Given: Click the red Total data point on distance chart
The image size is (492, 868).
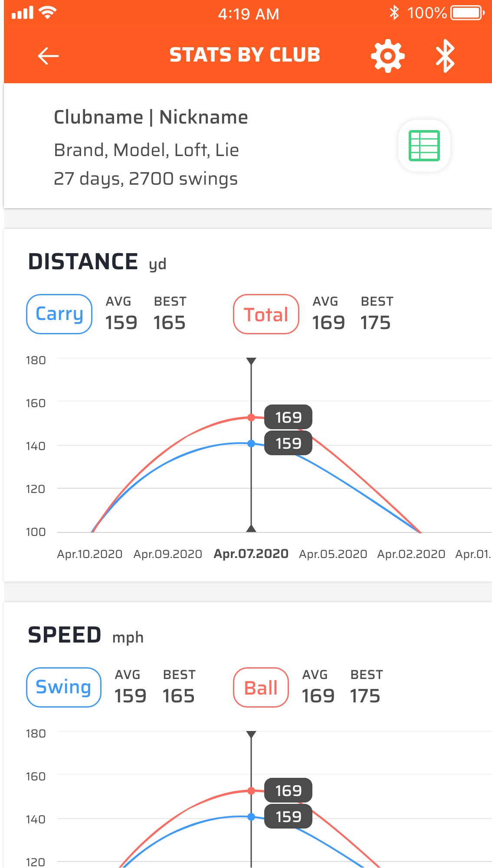Looking at the screenshot, I should [x=251, y=418].
